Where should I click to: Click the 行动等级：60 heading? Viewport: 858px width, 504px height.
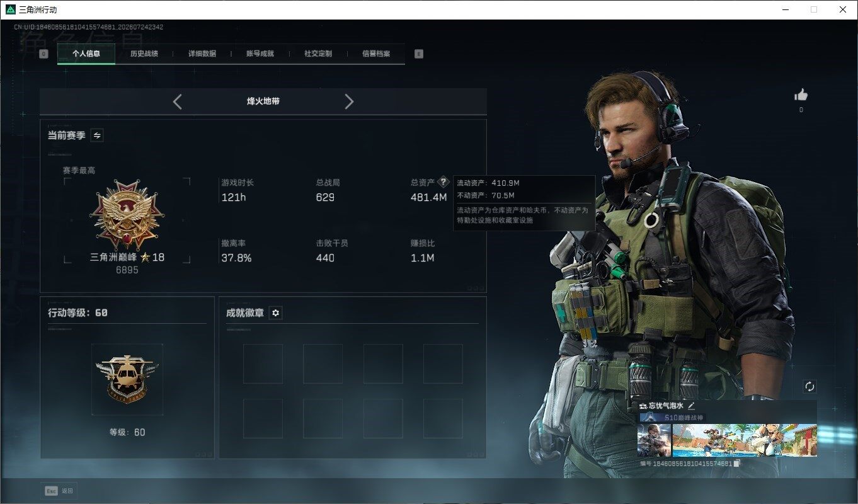78,312
